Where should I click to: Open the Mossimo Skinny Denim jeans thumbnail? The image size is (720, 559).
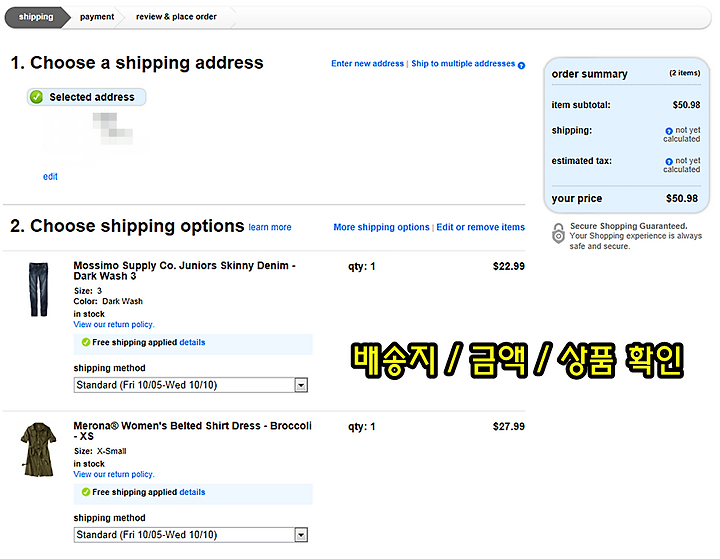[39, 289]
